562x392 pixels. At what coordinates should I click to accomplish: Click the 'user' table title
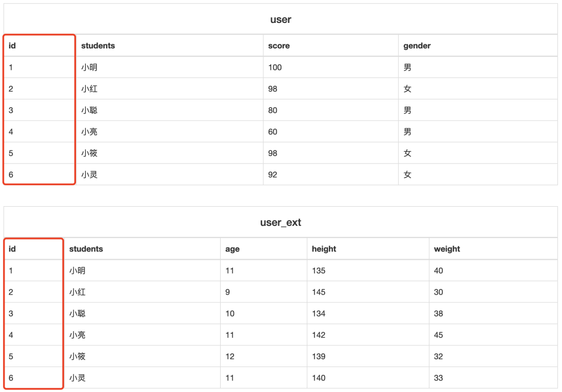(280, 20)
